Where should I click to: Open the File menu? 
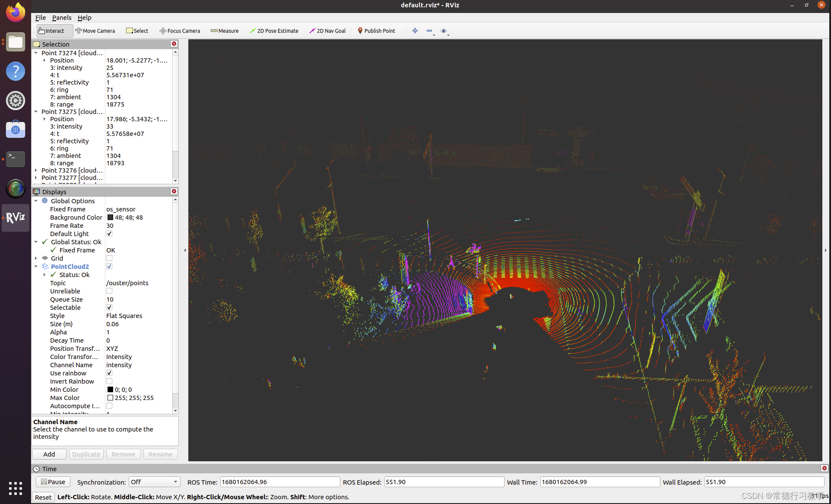click(41, 18)
